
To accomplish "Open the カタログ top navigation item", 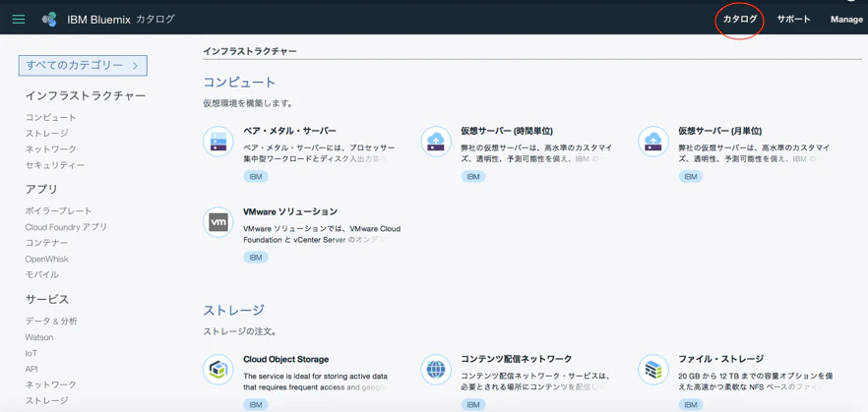I will 740,20.
